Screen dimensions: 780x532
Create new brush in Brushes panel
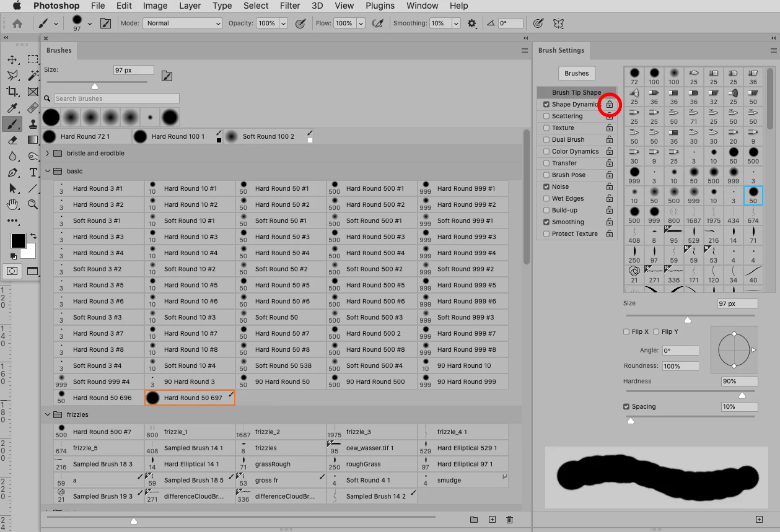(492, 520)
